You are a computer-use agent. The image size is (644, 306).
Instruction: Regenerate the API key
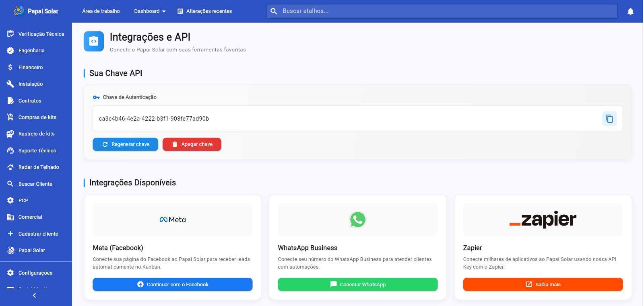[x=125, y=144]
